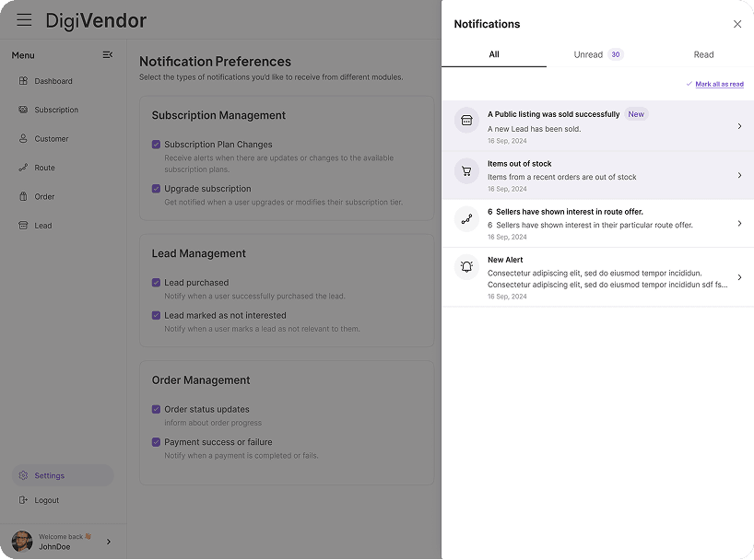This screenshot has height=560, width=754.
Task: Uncheck the Lead purchased option
Action: click(157, 283)
